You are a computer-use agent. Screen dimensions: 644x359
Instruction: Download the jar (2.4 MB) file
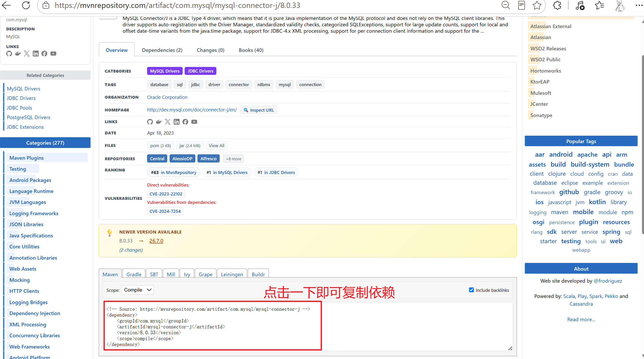(x=190, y=145)
